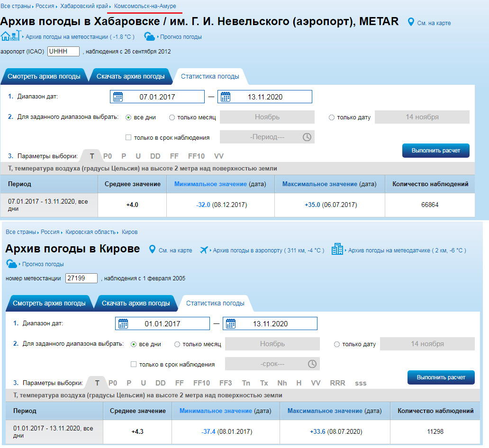Switch to 'Скачать архив погоды' tab in Khabarovsk panel

point(131,76)
